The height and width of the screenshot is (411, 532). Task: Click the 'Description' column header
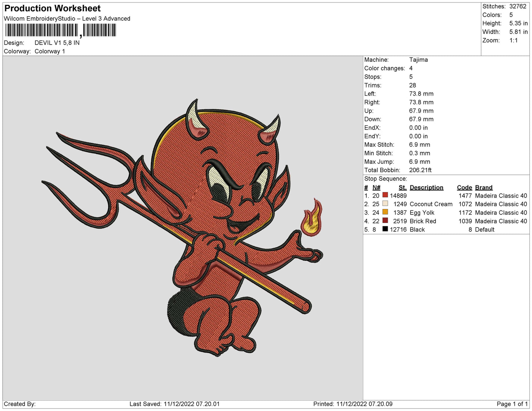[x=426, y=187]
